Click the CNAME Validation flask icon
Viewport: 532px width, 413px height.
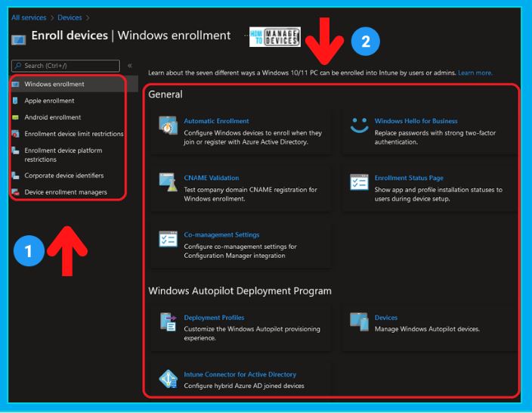169,182
